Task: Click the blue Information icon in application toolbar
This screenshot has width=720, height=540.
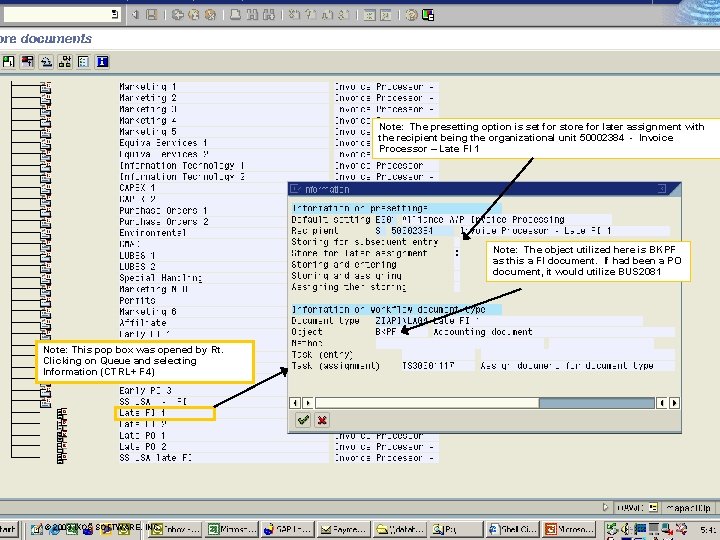Action: click(x=102, y=62)
